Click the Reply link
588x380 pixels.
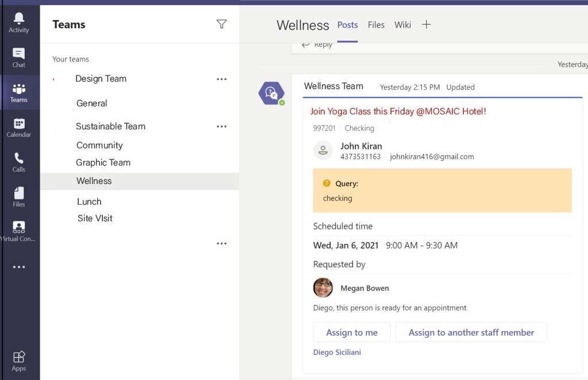(x=323, y=45)
